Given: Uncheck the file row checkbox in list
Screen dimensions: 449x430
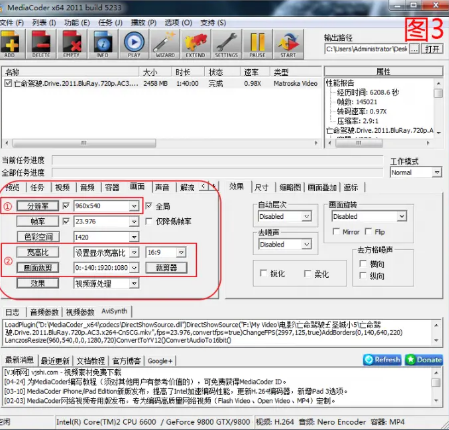Looking at the screenshot, I should tap(8, 83).
